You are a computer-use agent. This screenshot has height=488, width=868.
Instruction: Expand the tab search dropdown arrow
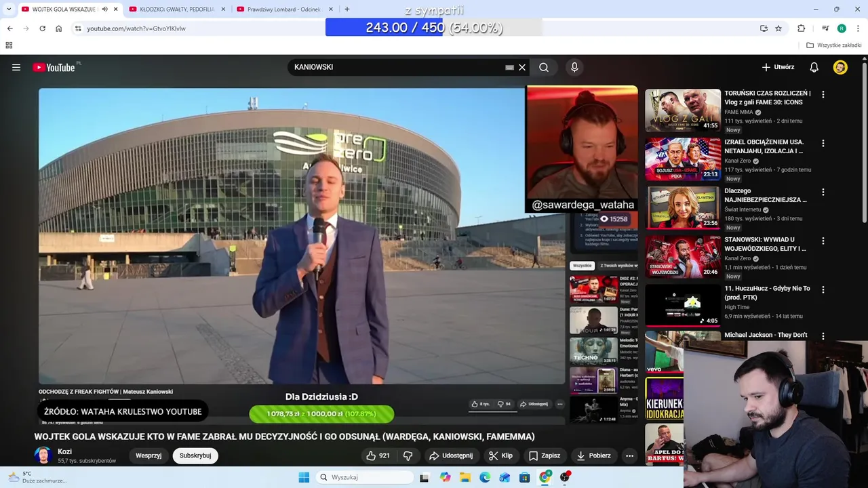click(x=8, y=9)
